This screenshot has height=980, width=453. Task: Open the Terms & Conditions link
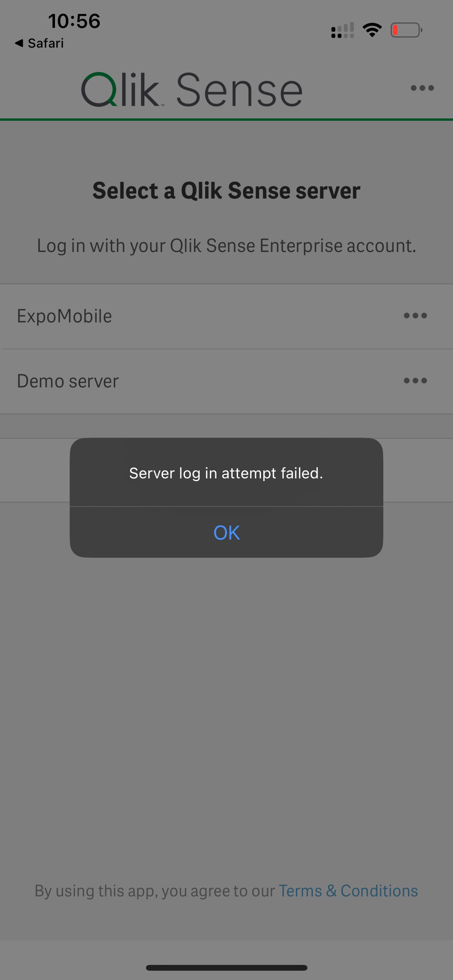348,891
